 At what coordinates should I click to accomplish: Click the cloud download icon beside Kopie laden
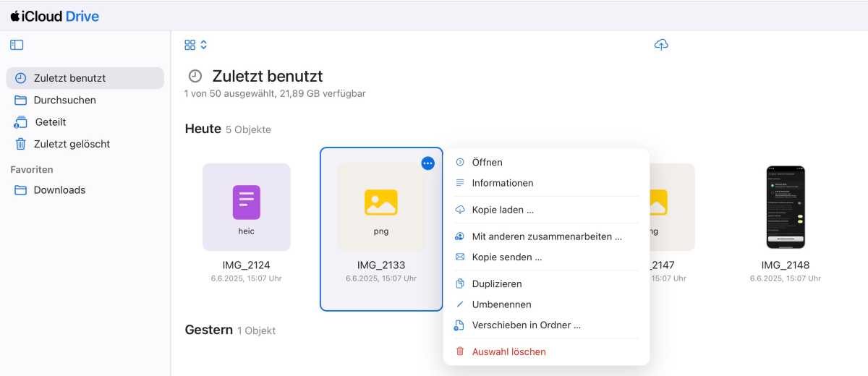click(459, 210)
